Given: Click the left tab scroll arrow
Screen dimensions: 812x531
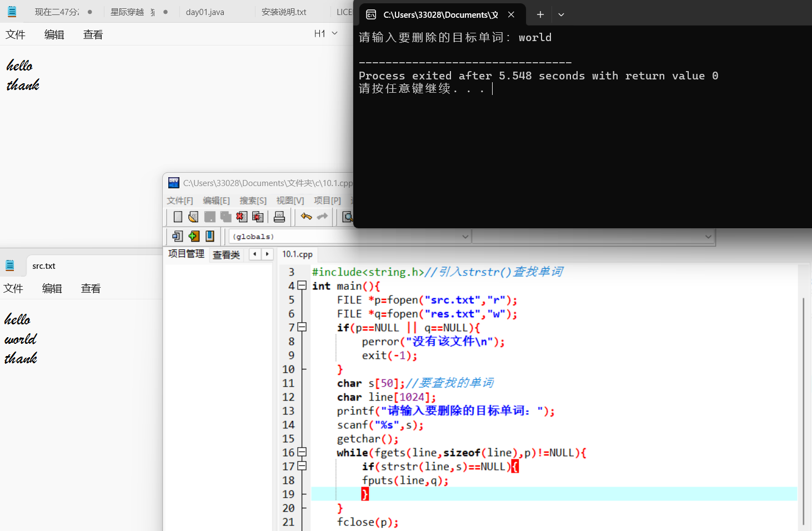Looking at the screenshot, I should 255,254.
